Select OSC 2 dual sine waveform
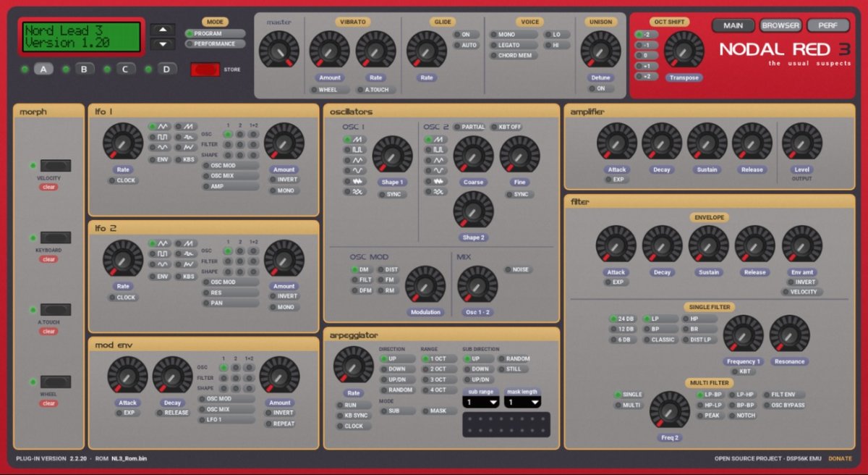 (x=436, y=192)
